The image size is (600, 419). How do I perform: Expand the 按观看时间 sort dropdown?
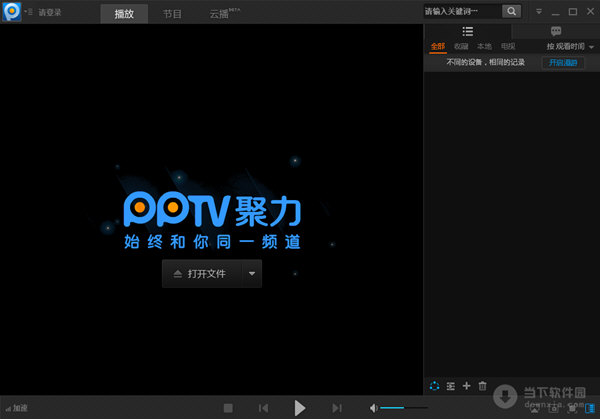570,47
